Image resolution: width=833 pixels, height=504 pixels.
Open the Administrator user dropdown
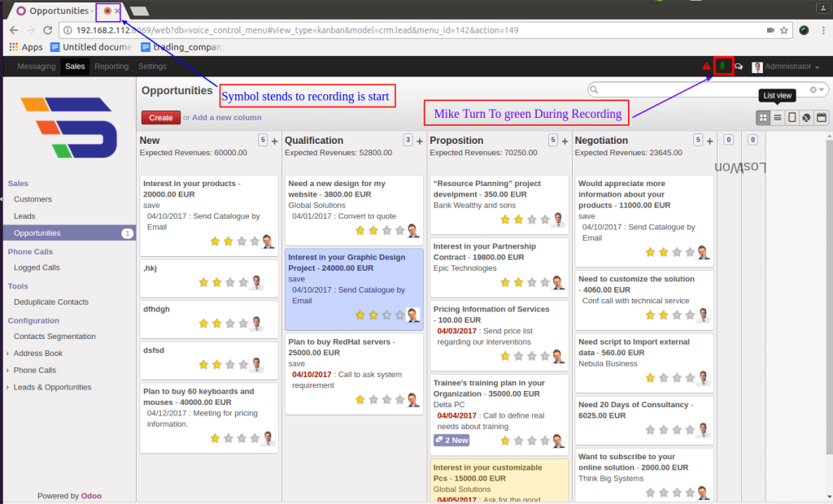786,67
